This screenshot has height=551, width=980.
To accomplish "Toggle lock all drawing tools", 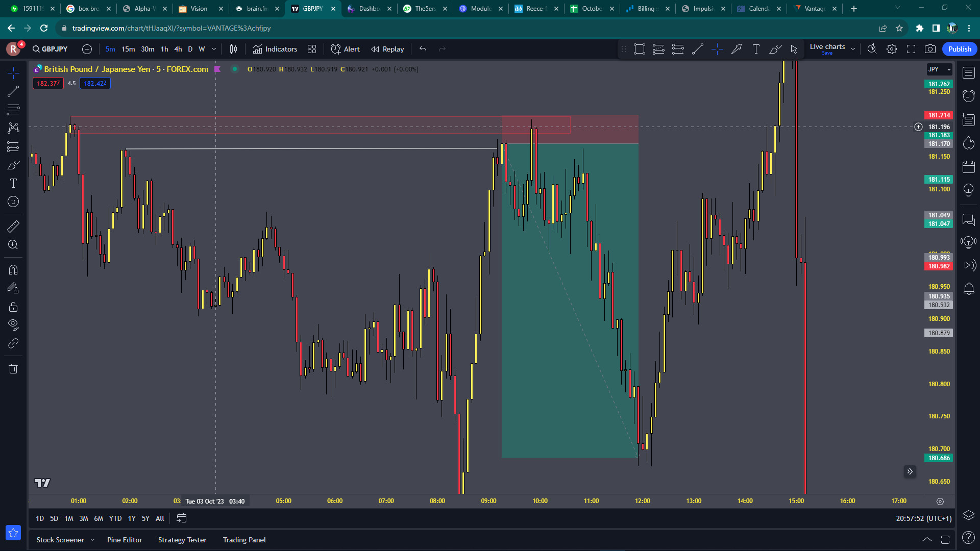I will tap(13, 307).
